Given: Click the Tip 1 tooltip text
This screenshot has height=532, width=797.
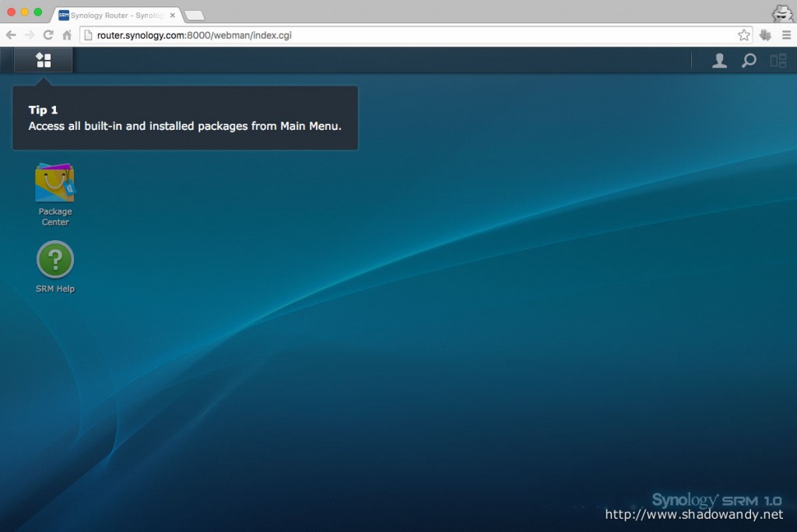Looking at the screenshot, I should (185, 118).
